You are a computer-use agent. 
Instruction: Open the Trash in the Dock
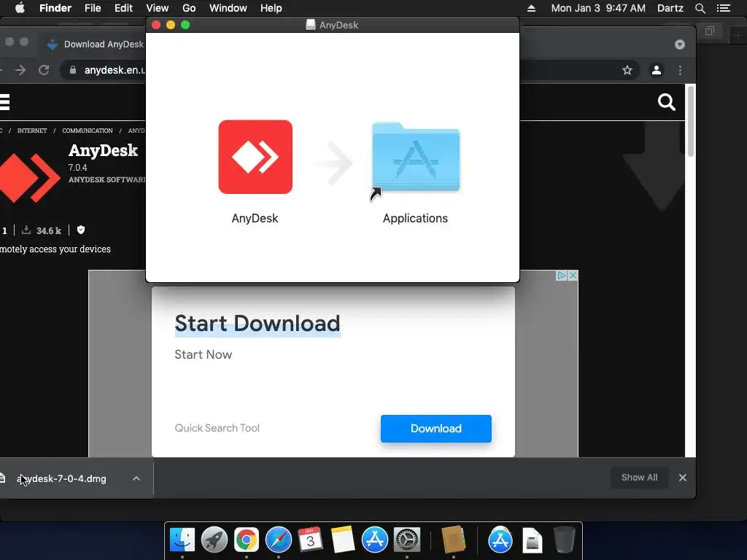pyautogui.click(x=564, y=540)
